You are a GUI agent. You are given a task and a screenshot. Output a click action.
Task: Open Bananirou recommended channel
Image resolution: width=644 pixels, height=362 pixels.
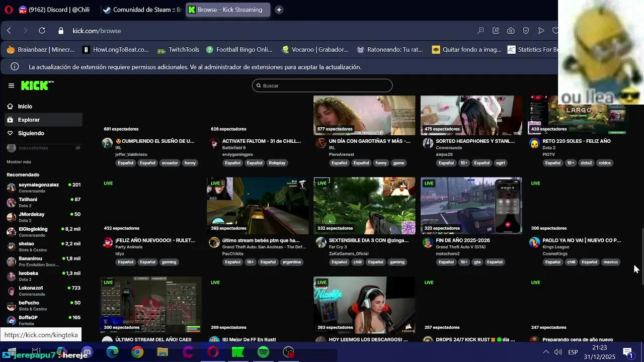pos(43,261)
